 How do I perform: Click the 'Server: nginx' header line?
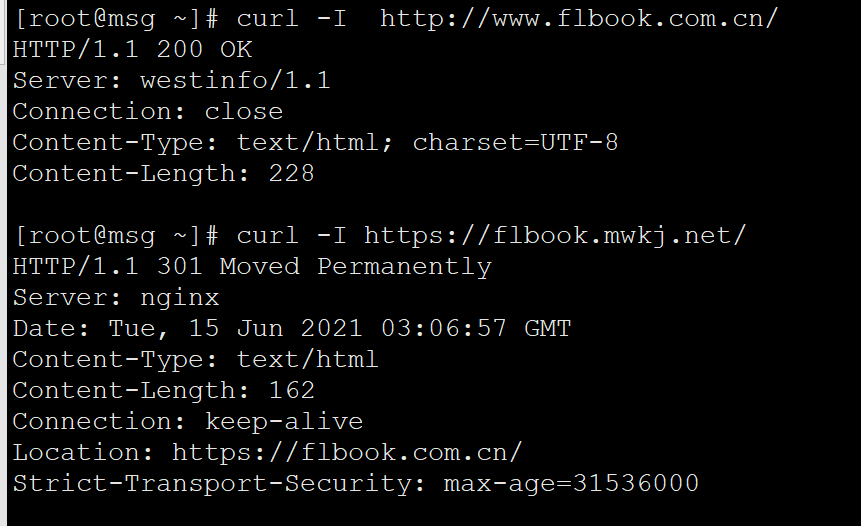(116, 298)
